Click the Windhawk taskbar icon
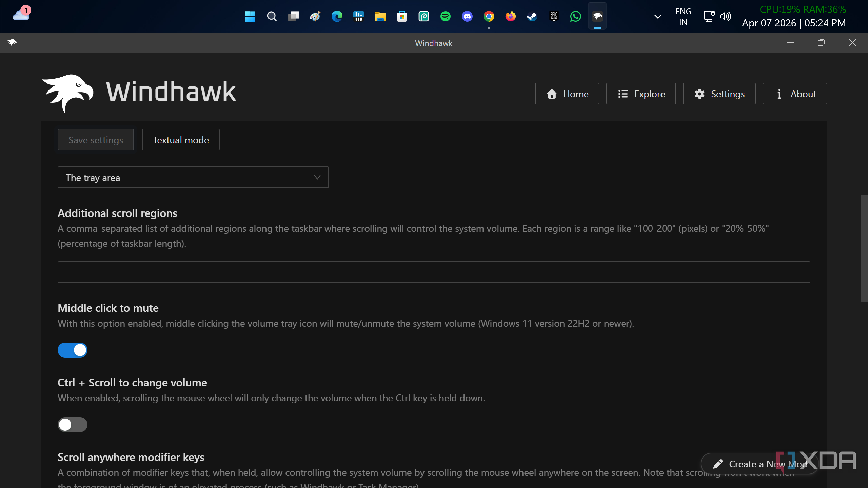 click(x=597, y=16)
